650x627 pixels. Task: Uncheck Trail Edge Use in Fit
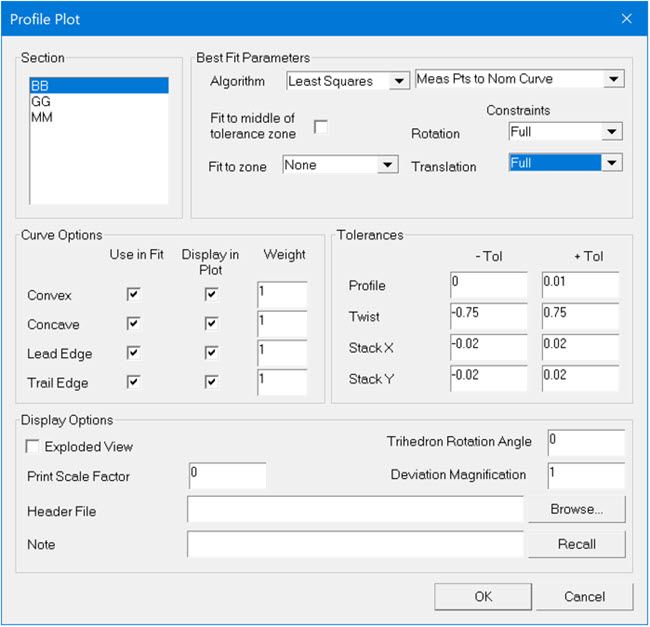[x=133, y=382]
